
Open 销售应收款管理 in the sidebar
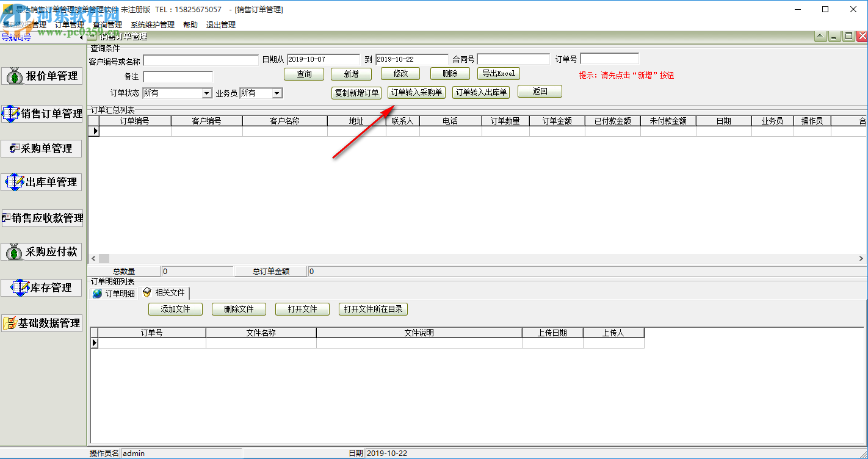(x=42, y=218)
